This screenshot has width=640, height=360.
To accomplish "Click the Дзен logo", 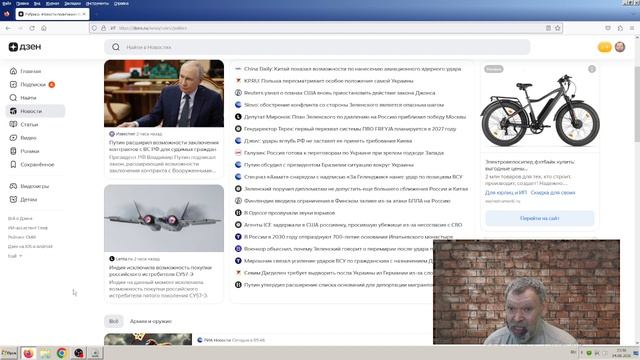I will click(x=25, y=47).
